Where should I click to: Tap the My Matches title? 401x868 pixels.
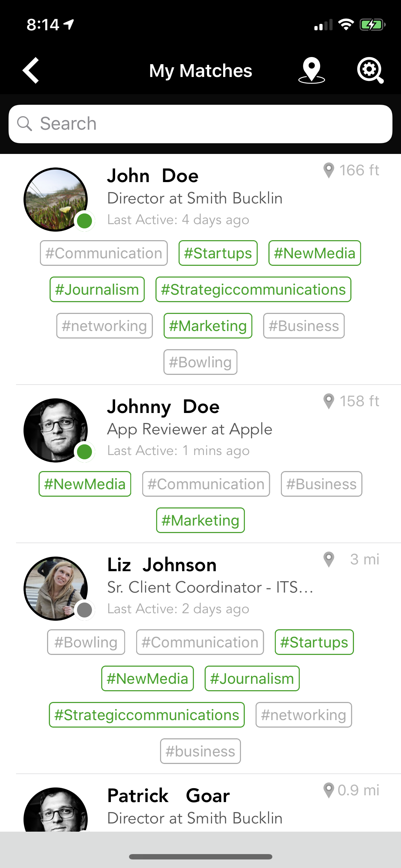coord(200,71)
